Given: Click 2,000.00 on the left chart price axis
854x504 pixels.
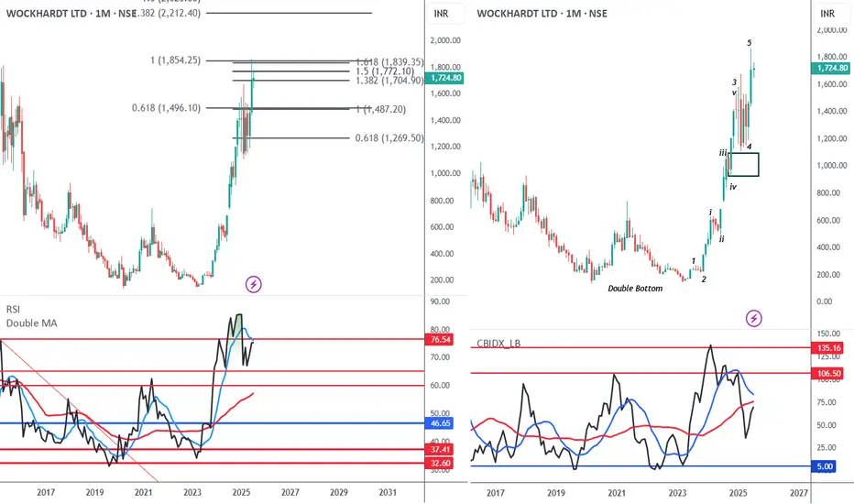Looking at the screenshot, I should point(445,40).
